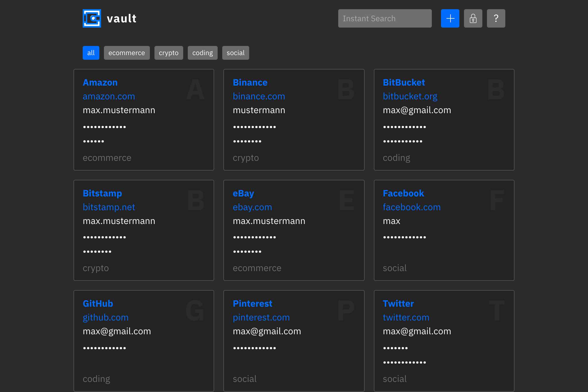This screenshot has height=392, width=588.
Task: Open help via the question mark icon
Action: [496, 18]
